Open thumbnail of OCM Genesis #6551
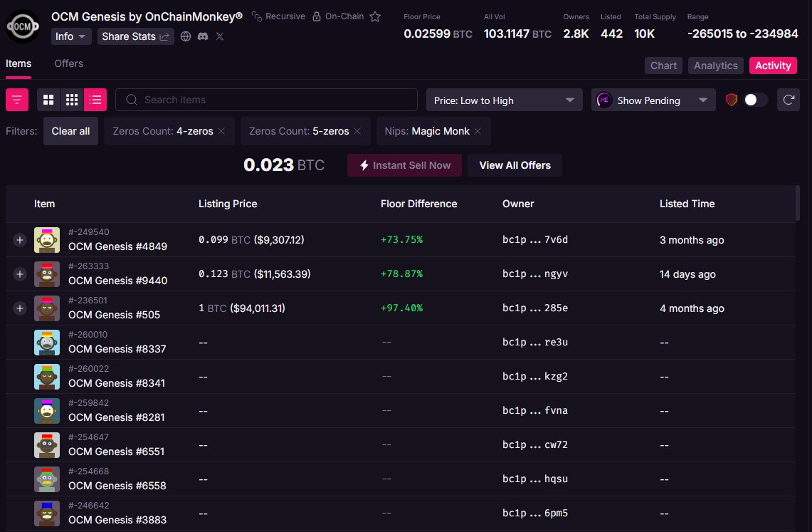 tap(47, 445)
